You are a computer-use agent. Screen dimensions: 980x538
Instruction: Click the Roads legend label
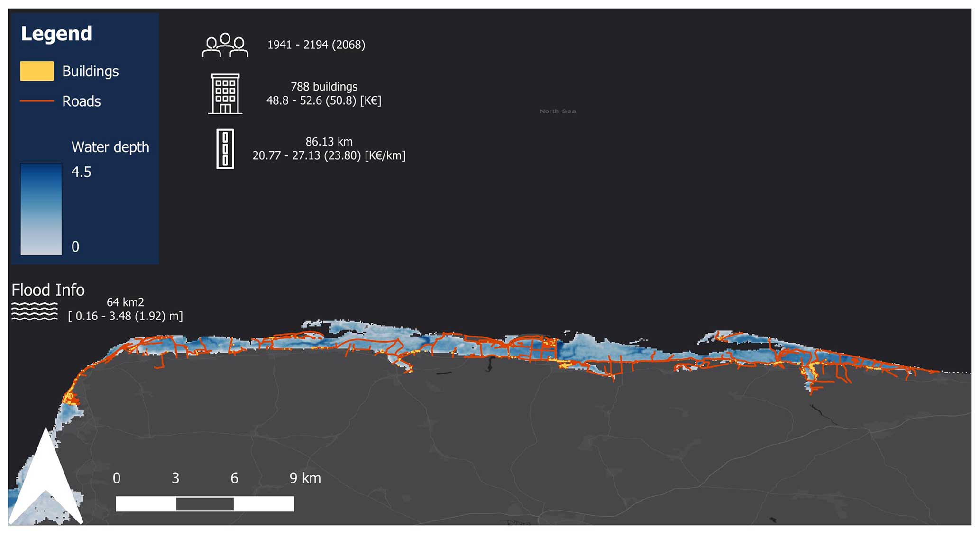(81, 101)
